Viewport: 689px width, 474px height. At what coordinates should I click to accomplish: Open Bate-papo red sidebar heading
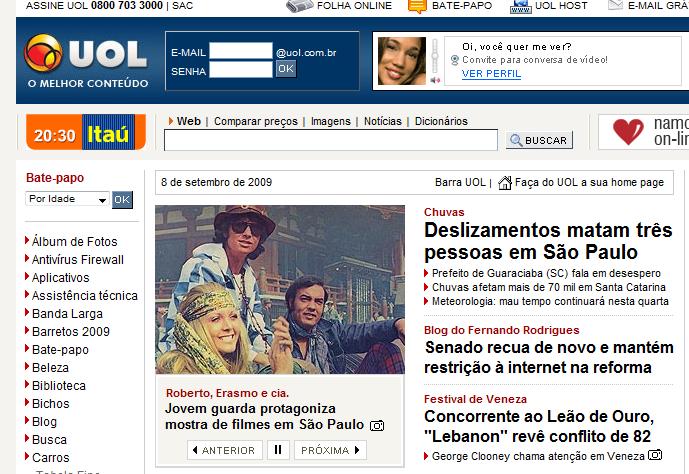pos(55,178)
